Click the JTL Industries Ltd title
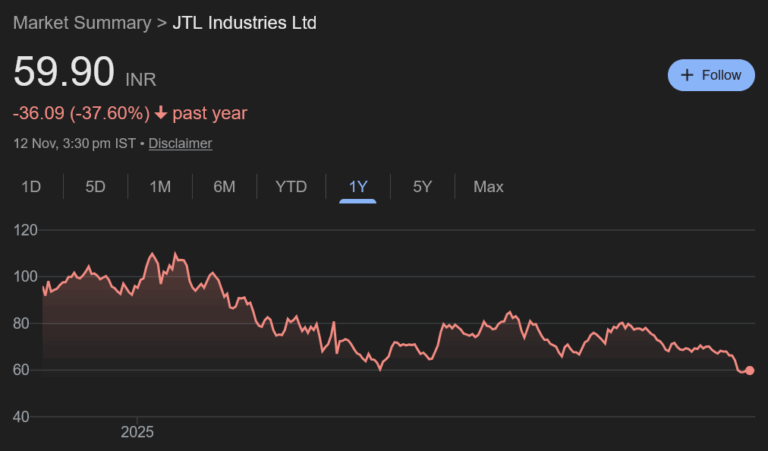This screenshot has width=768, height=451. click(x=244, y=22)
